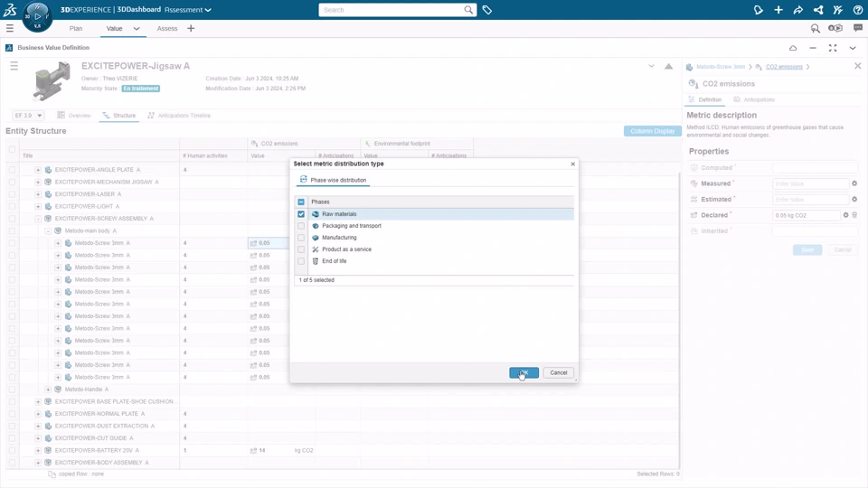Click the top search field
This screenshot has width=868, height=488.
click(x=391, y=10)
